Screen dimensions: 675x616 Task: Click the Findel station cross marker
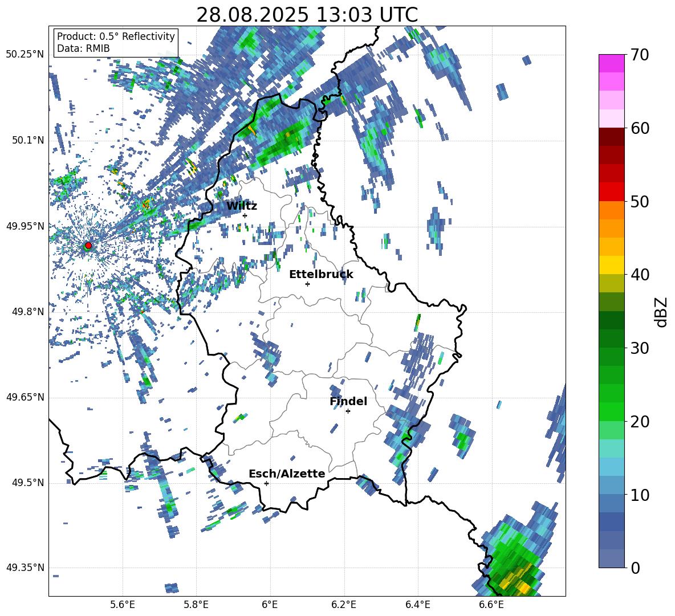tap(348, 411)
